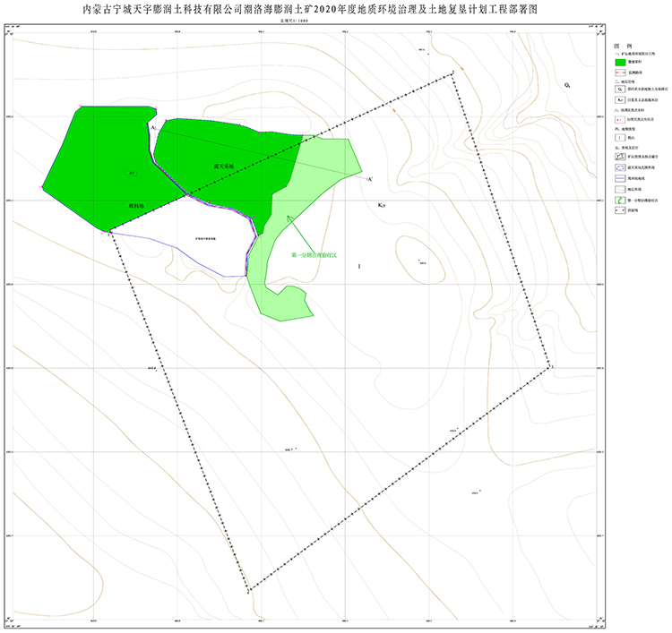Viewport: 672px width, 633px height.
Task: Click the map title text at top
Action: click(x=310, y=10)
